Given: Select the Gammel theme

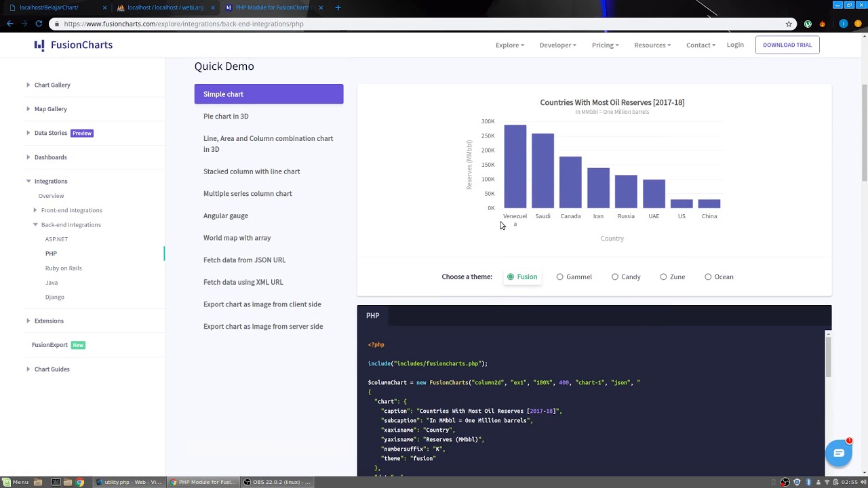Looking at the screenshot, I should [574, 277].
